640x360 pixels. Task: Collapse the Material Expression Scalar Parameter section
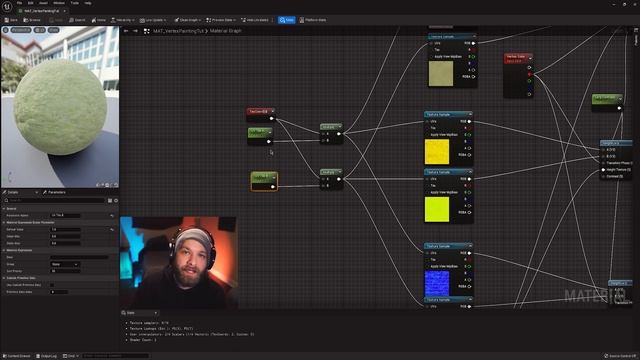coord(4,222)
